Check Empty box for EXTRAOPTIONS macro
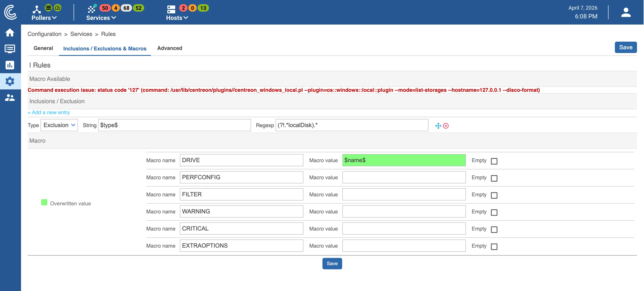 click(x=494, y=247)
